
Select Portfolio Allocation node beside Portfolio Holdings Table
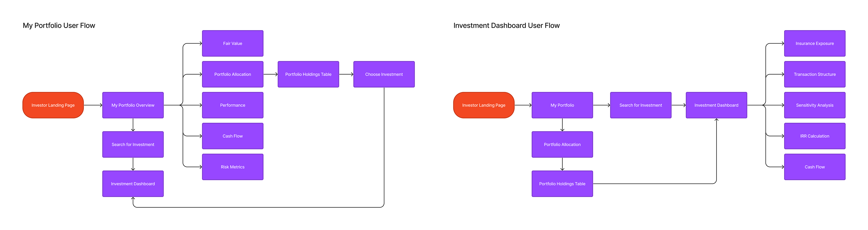pos(233,74)
